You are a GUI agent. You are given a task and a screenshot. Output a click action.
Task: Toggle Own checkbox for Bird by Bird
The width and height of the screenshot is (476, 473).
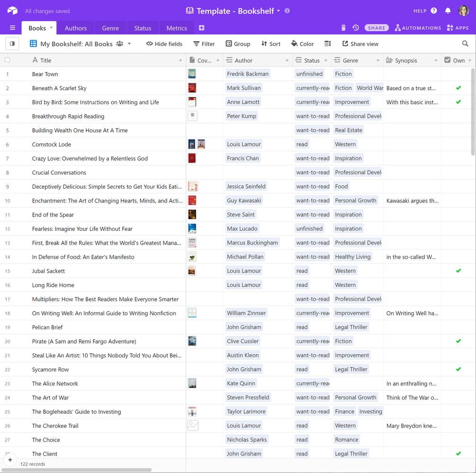click(458, 102)
